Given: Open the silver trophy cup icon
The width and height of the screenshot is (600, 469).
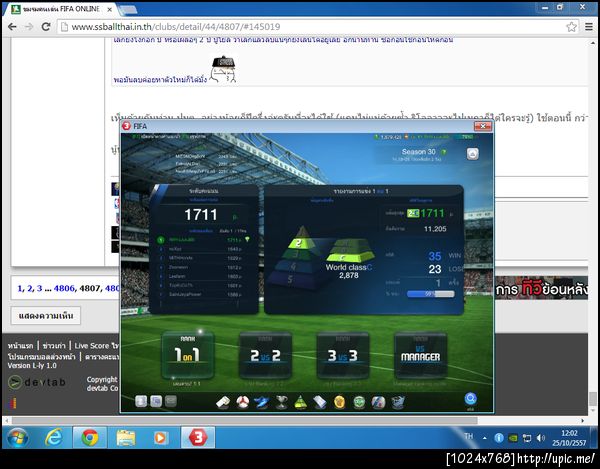Looking at the screenshot, I should click(x=281, y=402).
